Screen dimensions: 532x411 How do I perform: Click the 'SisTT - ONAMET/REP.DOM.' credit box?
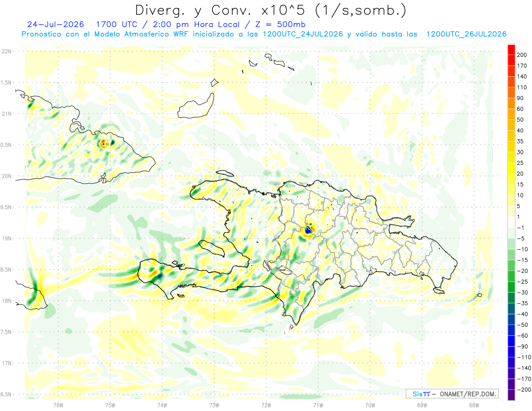pyautogui.click(x=451, y=394)
